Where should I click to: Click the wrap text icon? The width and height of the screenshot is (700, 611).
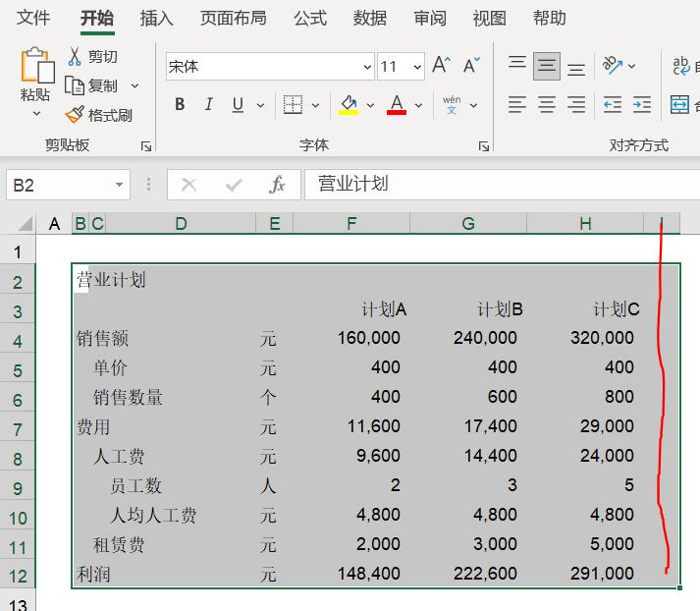681,66
